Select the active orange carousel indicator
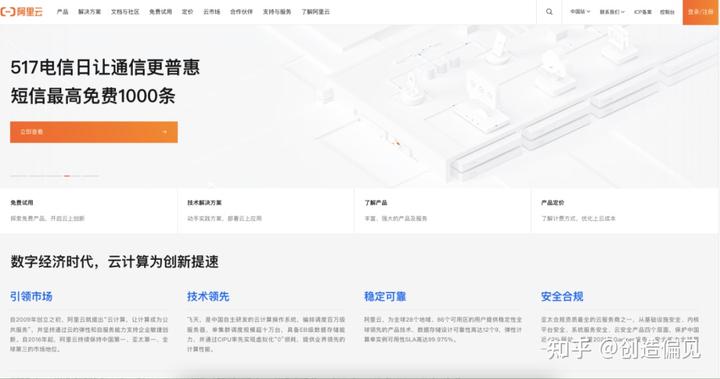 click(67, 176)
